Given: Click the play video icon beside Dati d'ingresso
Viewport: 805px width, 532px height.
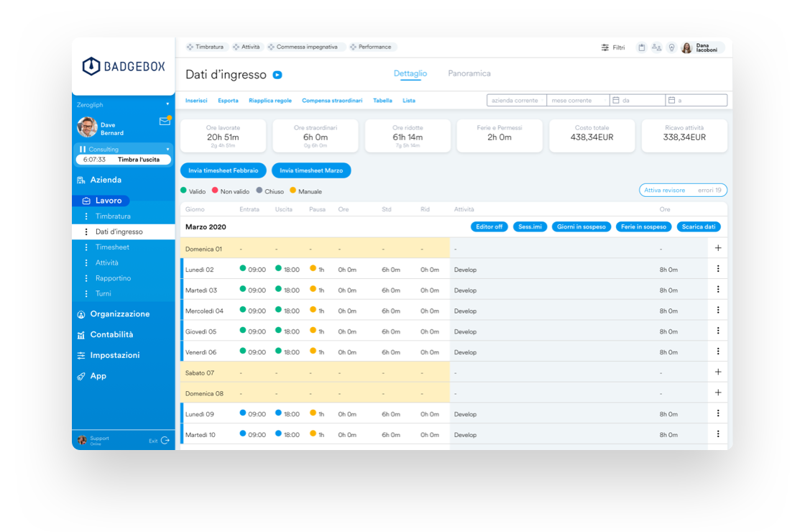Looking at the screenshot, I should [277, 75].
